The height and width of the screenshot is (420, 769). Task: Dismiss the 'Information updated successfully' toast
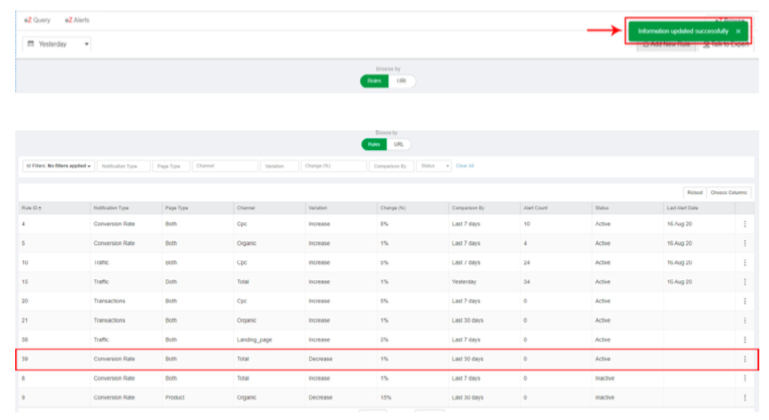(x=738, y=31)
